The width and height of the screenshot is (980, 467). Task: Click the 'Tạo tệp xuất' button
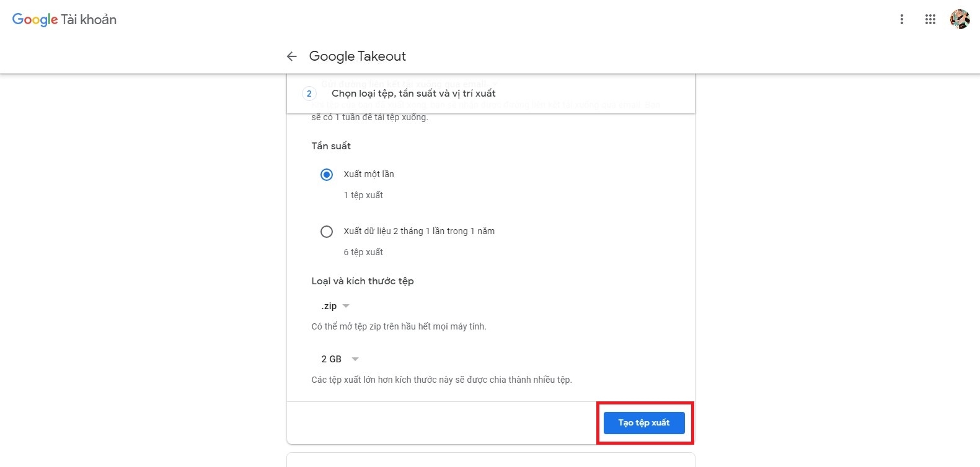[644, 422]
